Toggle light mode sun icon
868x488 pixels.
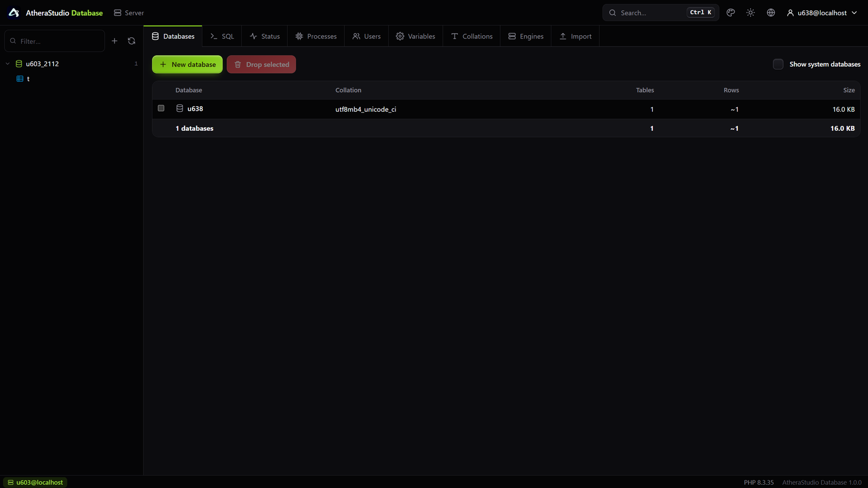(751, 12)
